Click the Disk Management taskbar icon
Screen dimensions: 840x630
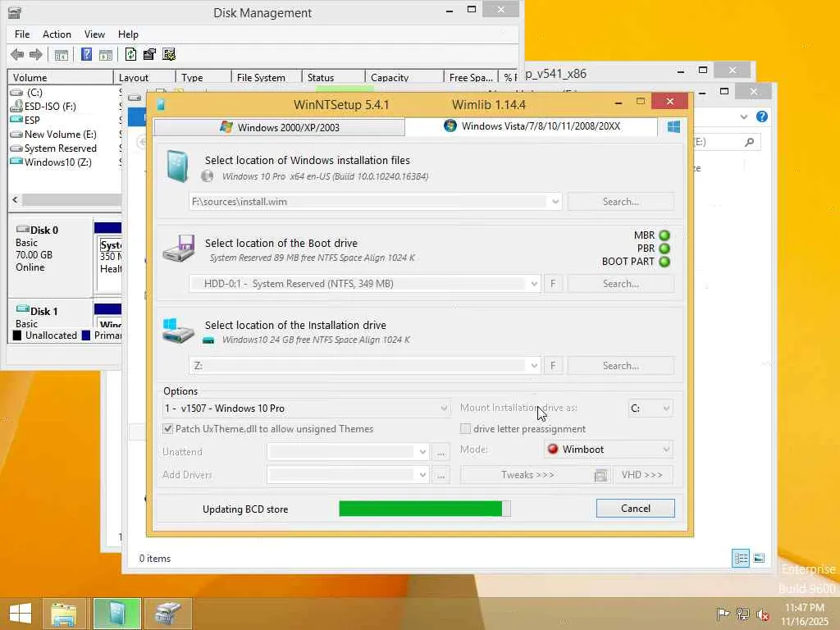pos(167,614)
